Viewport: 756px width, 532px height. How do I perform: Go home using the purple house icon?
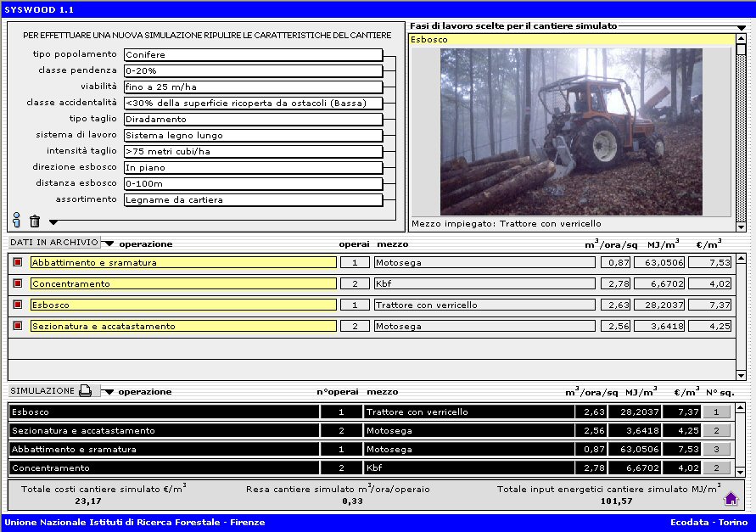point(731,498)
